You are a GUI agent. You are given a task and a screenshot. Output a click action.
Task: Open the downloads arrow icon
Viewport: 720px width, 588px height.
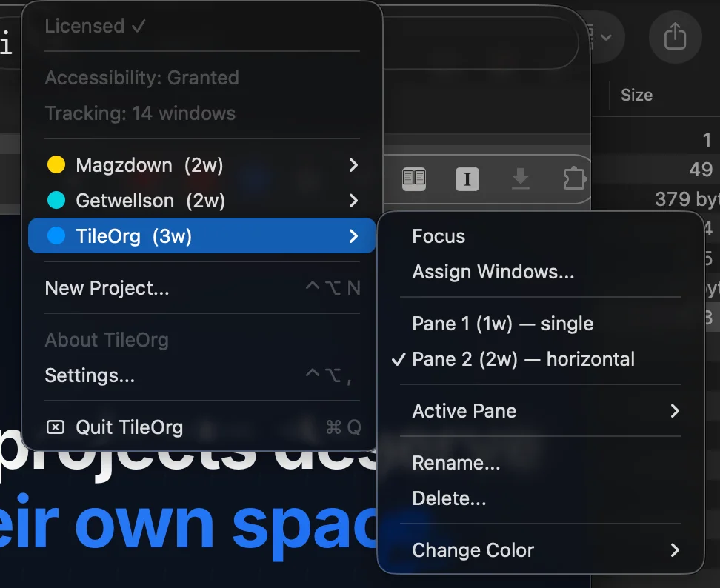(521, 178)
